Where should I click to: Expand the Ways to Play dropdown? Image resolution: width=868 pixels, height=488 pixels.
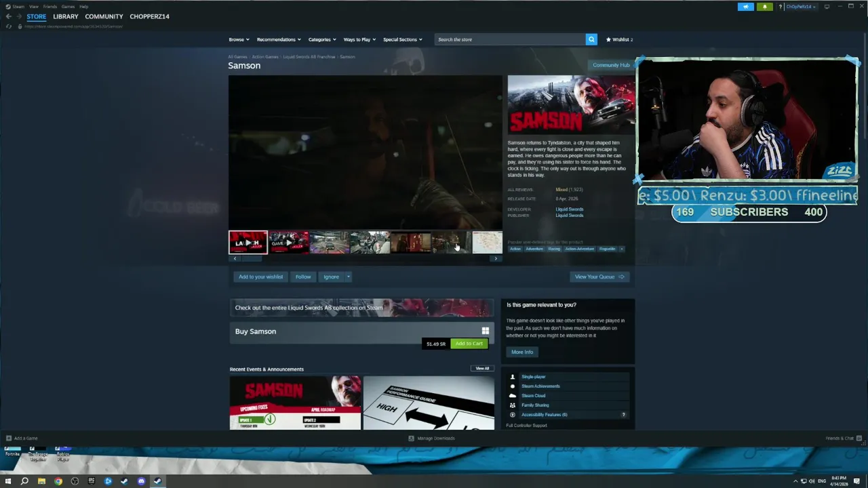click(359, 39)
